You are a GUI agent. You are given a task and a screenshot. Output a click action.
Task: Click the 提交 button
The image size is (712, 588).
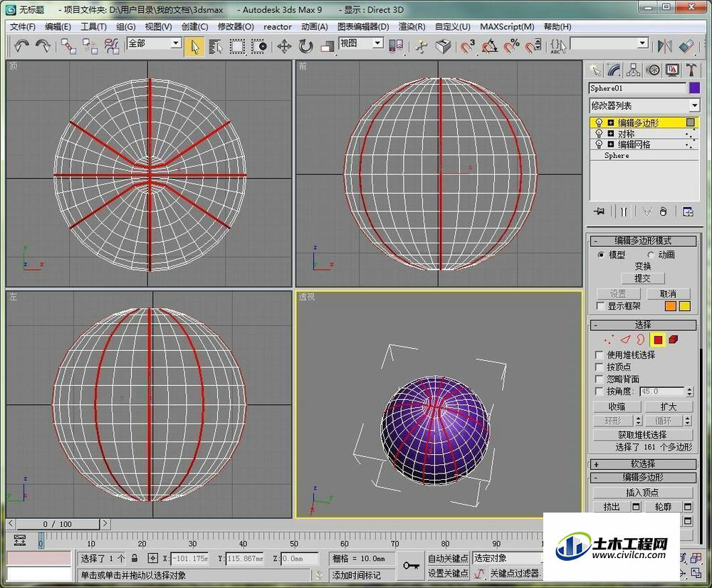(642, 278)
